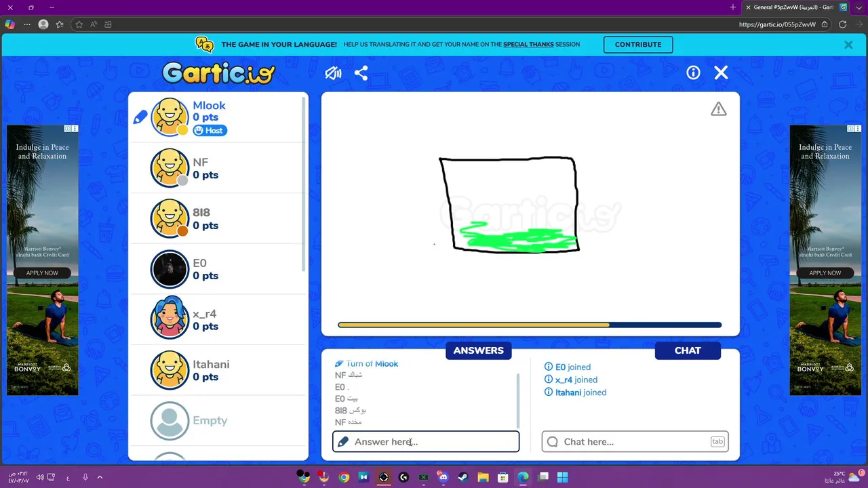This screenshot has width=868, height=488.
Task: Click the answers list scrollbar
Action: click(518, 400)
